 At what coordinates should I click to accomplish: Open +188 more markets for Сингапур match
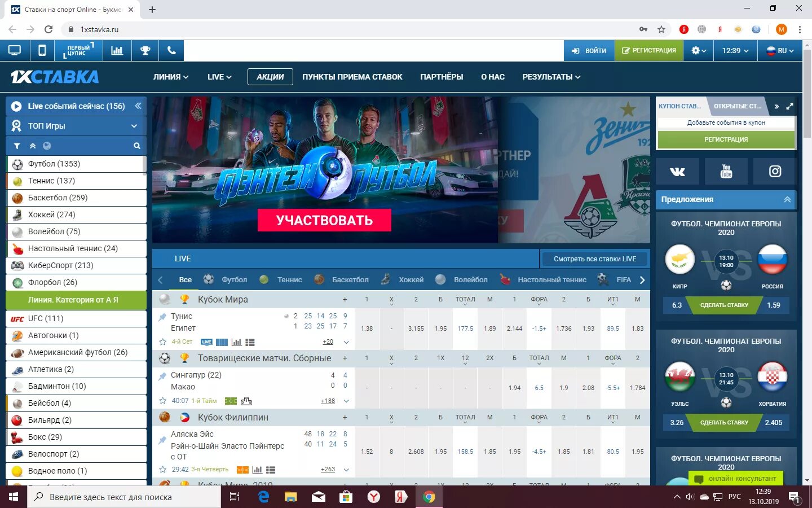point(328,401)
